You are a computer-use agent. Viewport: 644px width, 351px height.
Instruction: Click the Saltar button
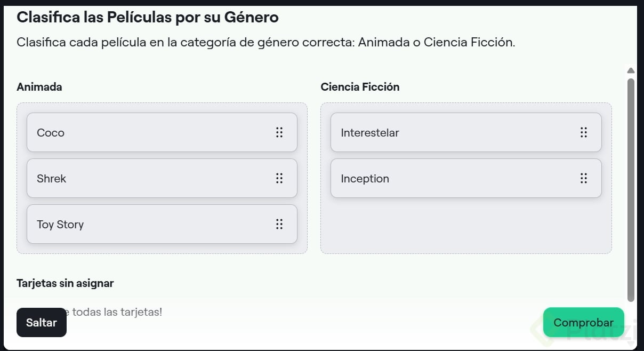[42, 322]
